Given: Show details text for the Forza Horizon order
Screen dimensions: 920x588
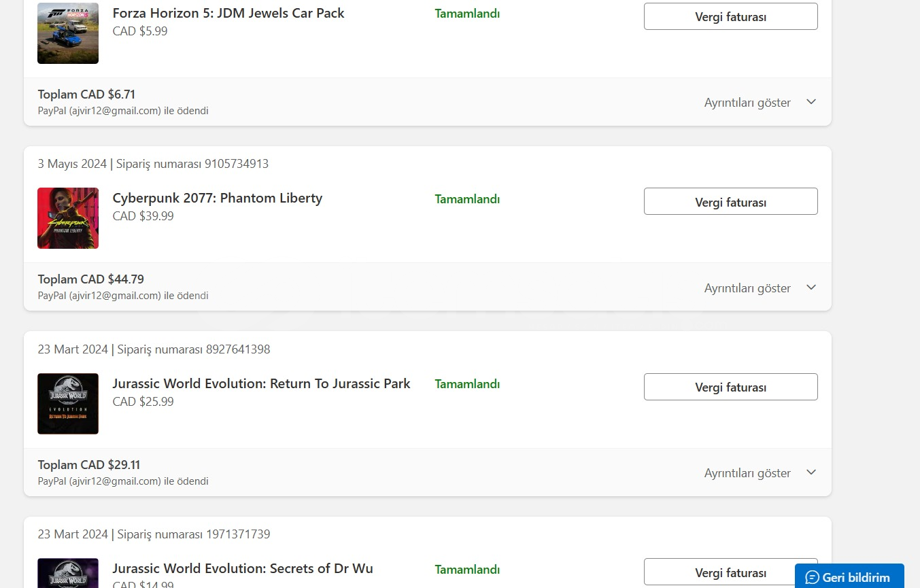Looking at the screenshot, I should coord(747,103).
